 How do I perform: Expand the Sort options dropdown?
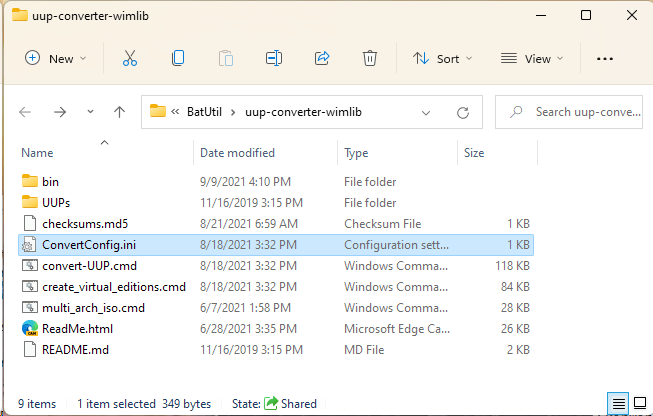(x=443, y=59)
